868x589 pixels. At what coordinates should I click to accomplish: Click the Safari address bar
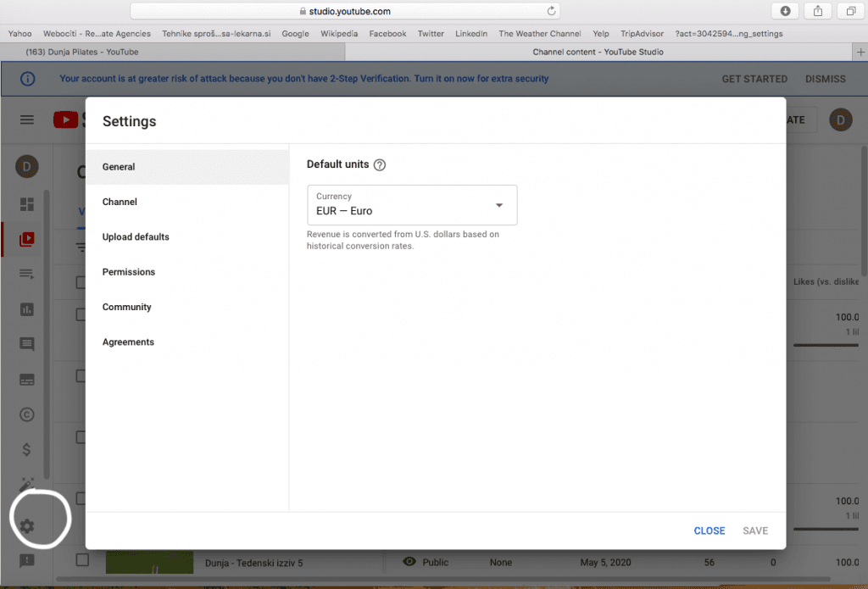coord(344,11)
